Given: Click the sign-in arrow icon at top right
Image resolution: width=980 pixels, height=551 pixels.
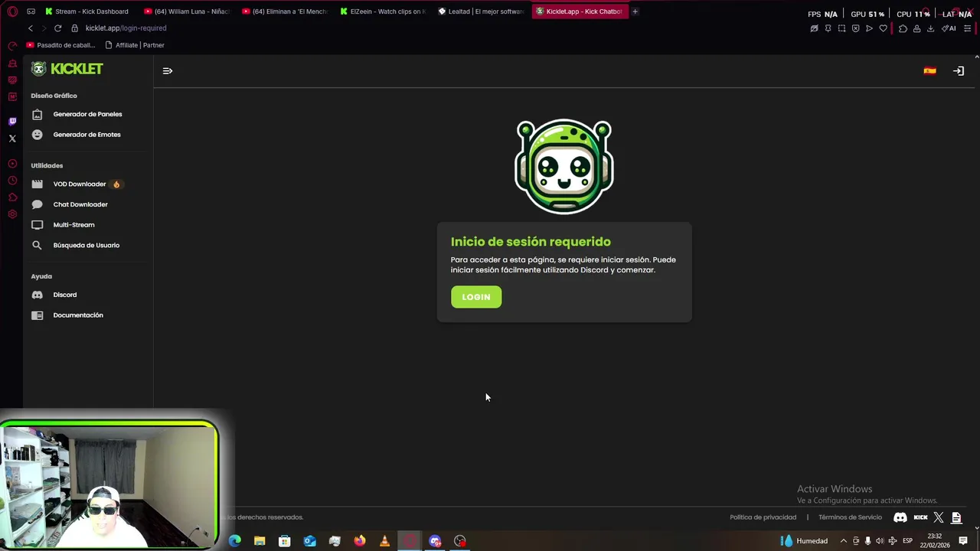Looking at the screenshot, I should click(959, 71).
